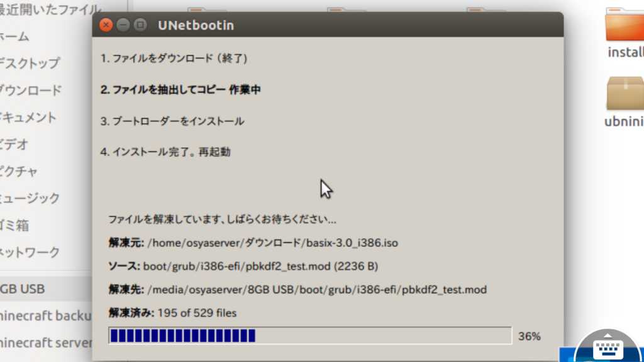The image size is (644, 362).
Task: Click the ファイルを解凍しています status message
Action: (222, 219)
